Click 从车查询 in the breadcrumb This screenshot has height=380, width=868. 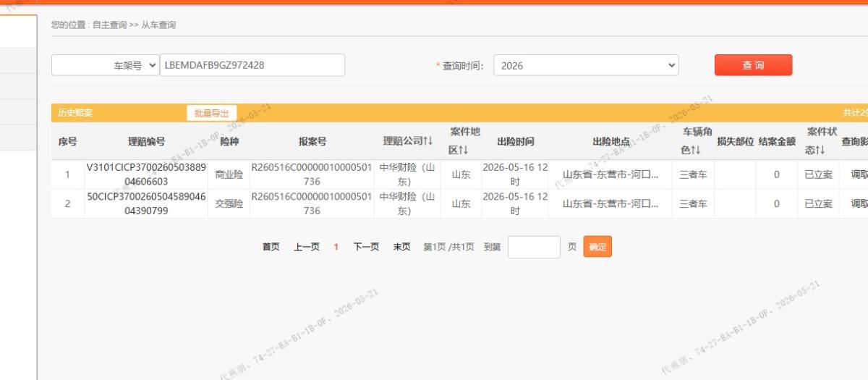tap(158, 25)
